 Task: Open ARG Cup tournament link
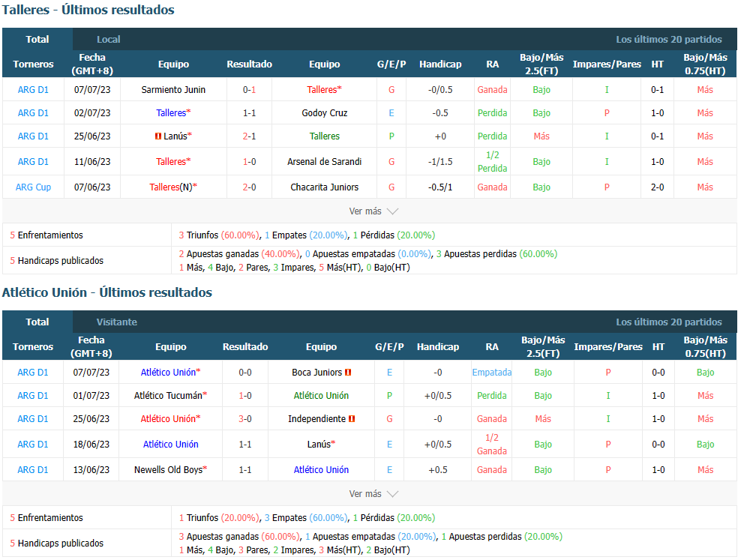tap(33, 187)
